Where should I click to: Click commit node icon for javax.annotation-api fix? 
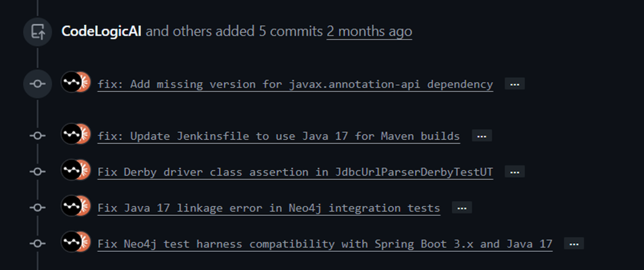point(38,84)
